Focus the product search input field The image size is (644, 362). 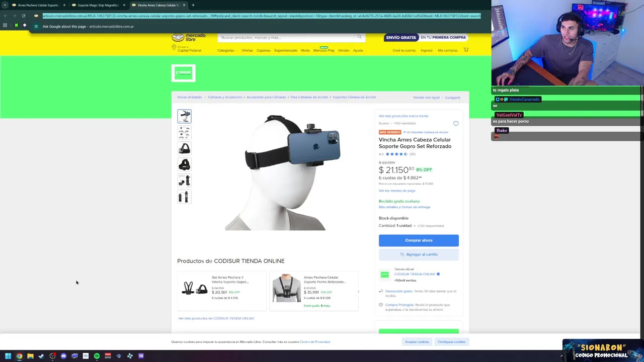[287, 37]
